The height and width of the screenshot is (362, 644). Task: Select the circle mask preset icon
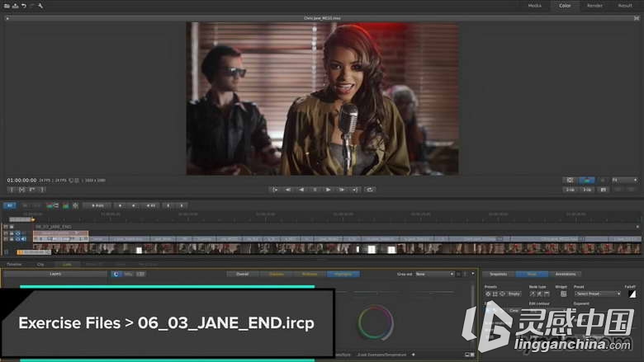[x=488, y=294]
